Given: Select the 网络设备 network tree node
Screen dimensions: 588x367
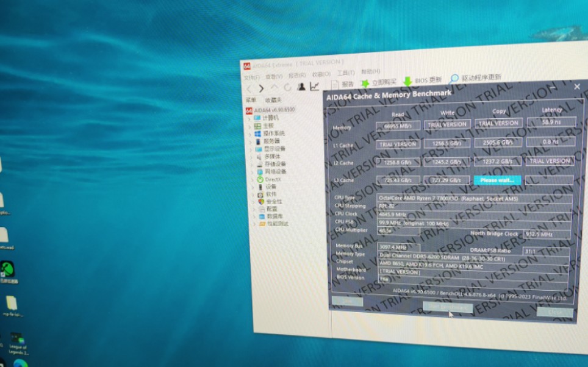Looking at the screenshot, I should pos(271,171).
